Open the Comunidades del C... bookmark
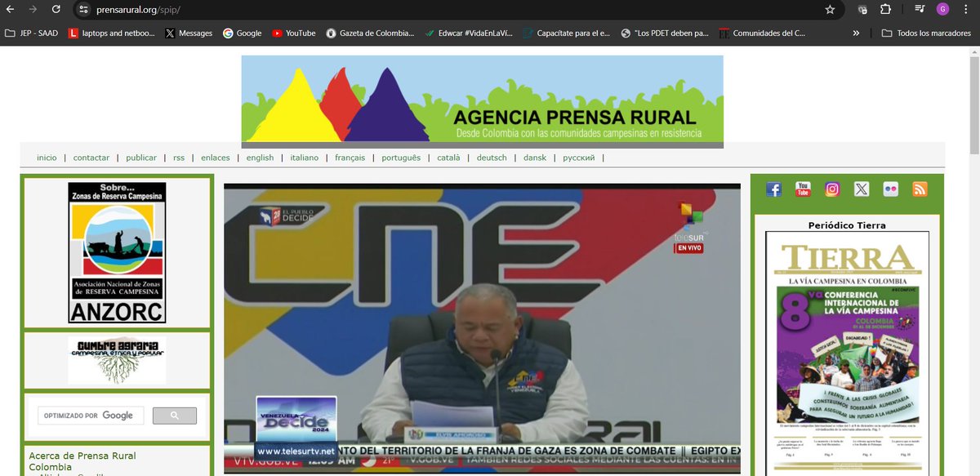Image resolution: width=980 pixels, height=476 pixels. point(763,33)
